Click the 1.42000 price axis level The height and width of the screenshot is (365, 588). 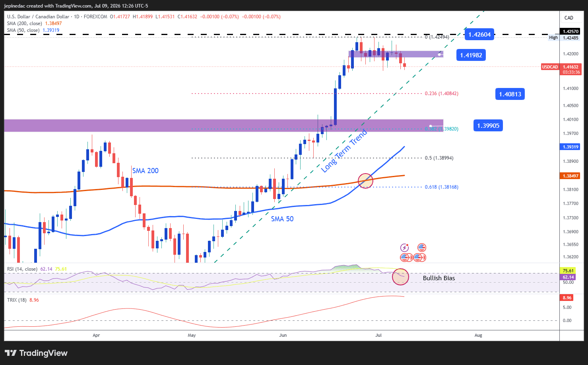click(571, 54)
